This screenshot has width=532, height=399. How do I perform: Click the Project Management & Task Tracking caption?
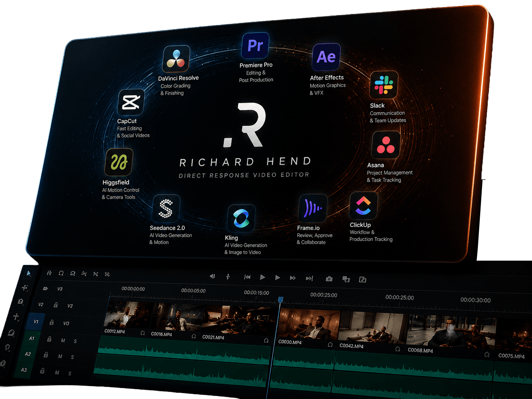(389, 176)
